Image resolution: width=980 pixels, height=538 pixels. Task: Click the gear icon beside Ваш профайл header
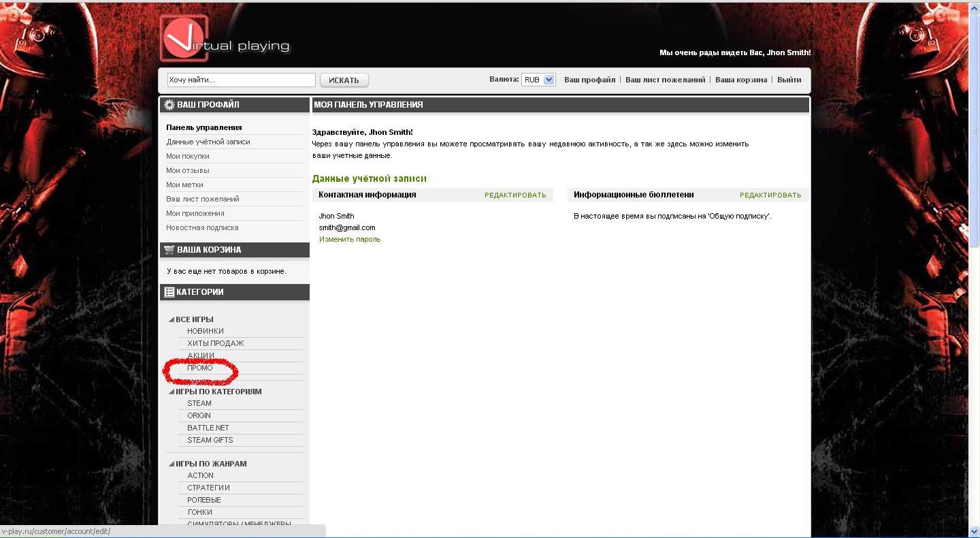[x=169, y=105]
